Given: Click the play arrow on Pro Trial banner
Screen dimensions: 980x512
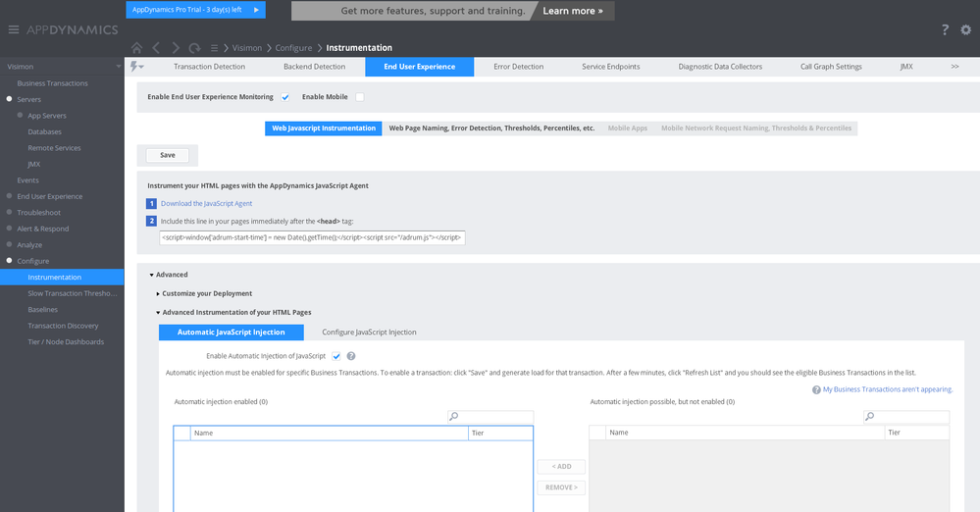Looking at the screenshot, I should 256,10.
